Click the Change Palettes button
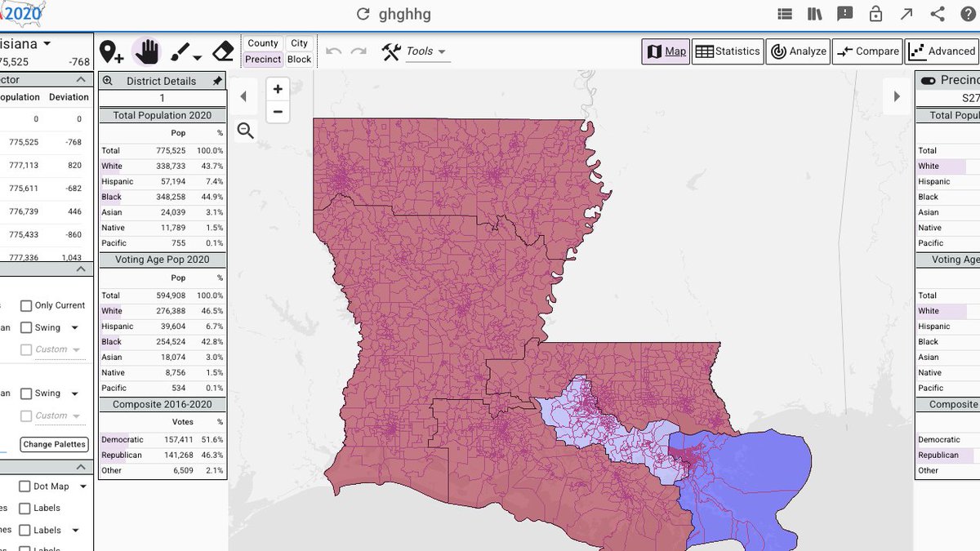 coord(55,445)
